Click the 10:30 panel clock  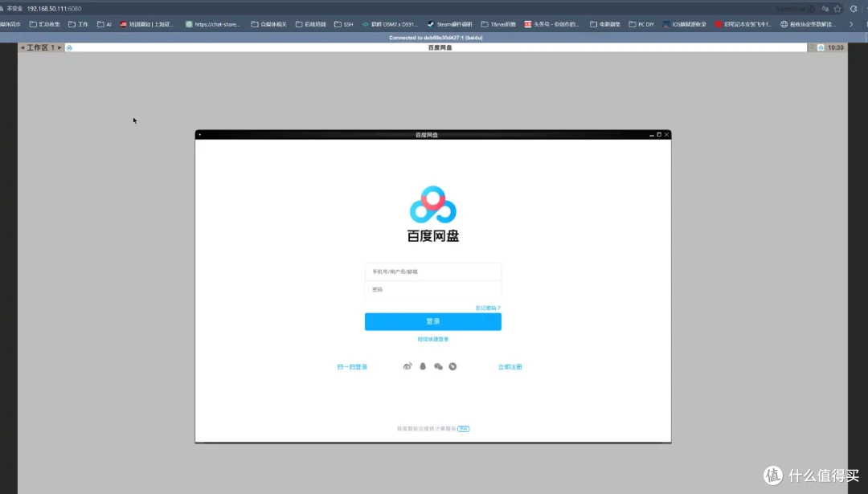pos(835,47)
